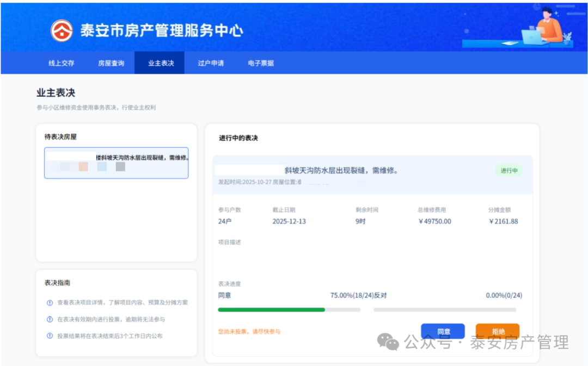Click the WeChat icon in the watermark
The height and width of the screenshot is (366, 588).
388,342
